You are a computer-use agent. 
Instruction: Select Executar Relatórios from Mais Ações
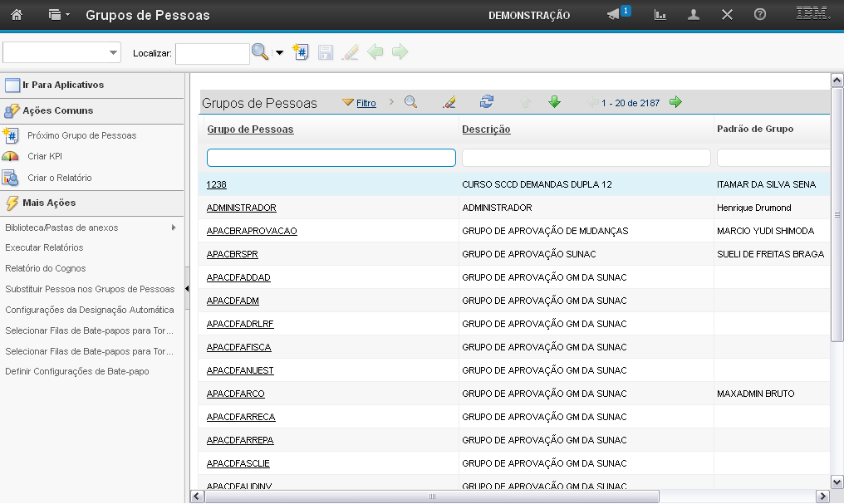(x=44, y=247)
